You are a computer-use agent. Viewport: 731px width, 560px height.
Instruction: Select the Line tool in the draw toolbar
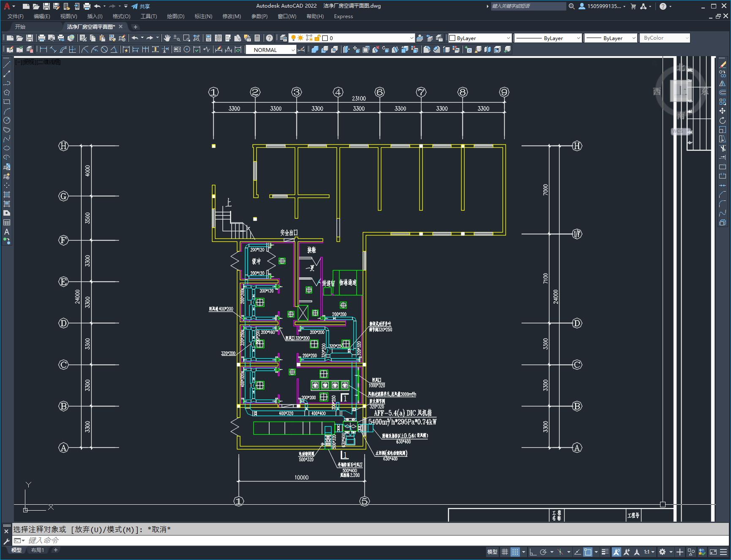pyautogui.click(x=7, y=65)
